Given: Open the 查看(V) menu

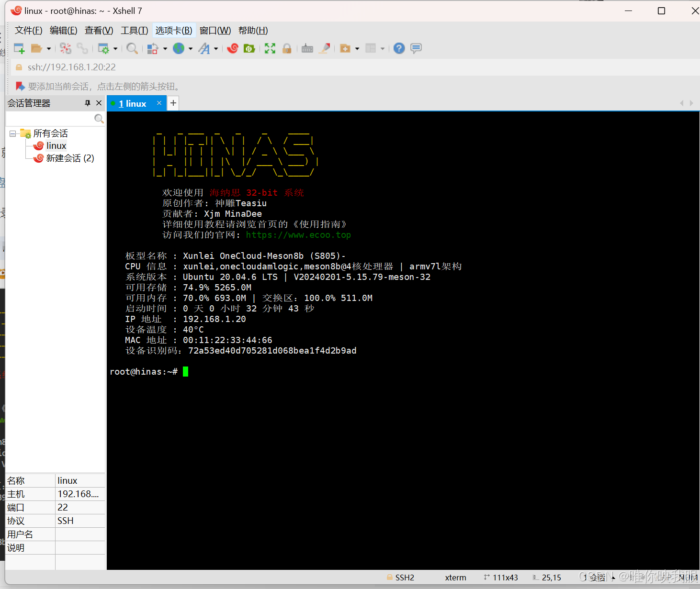Looking at the screenshot, I should click(x=99, y=31).
